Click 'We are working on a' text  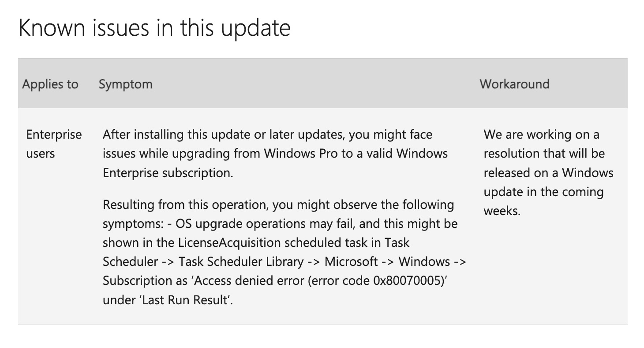541,134
